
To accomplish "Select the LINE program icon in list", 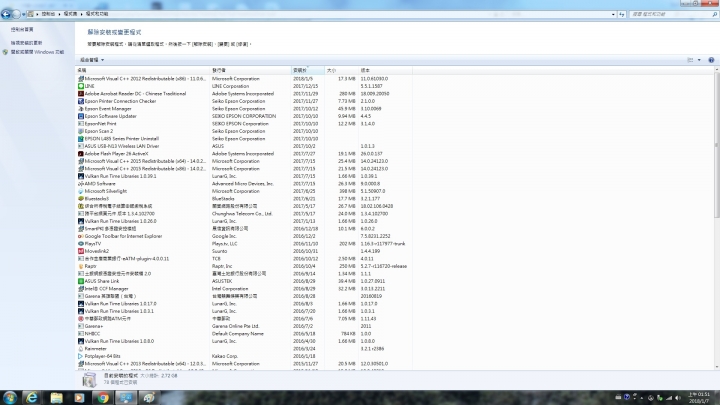I will 81,86.
